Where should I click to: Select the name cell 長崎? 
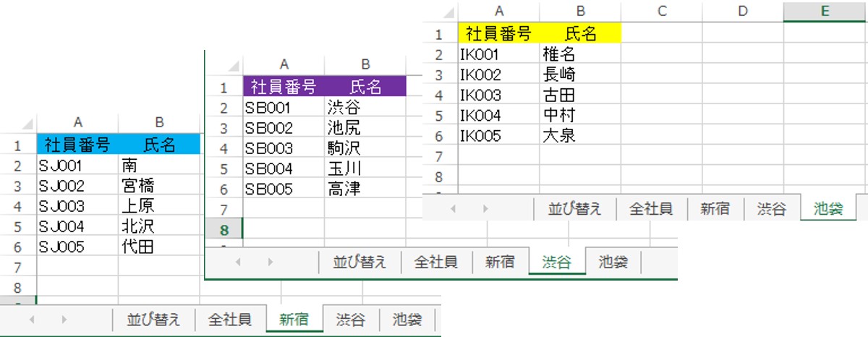click(x=581, y=74)
